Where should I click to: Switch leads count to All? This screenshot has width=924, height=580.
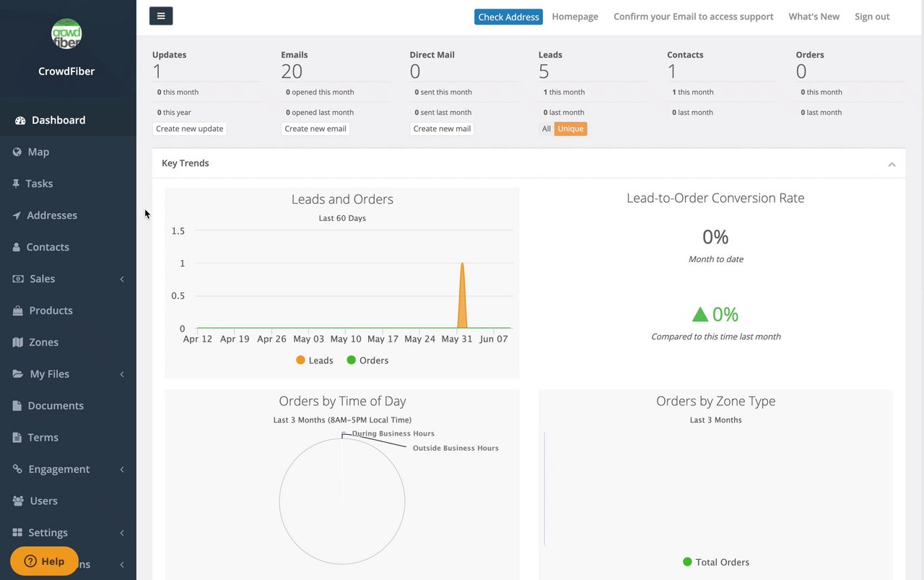546,129
